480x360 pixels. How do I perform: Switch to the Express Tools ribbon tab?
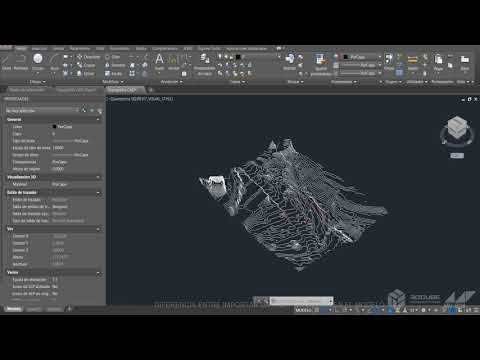[x=209, y=49]
